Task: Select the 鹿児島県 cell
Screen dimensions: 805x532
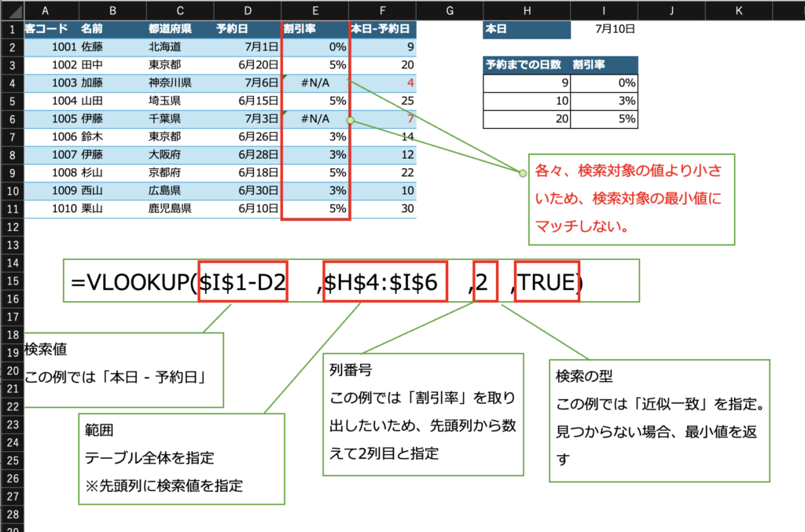Action: pyautogui.click(x=178, y=209)
